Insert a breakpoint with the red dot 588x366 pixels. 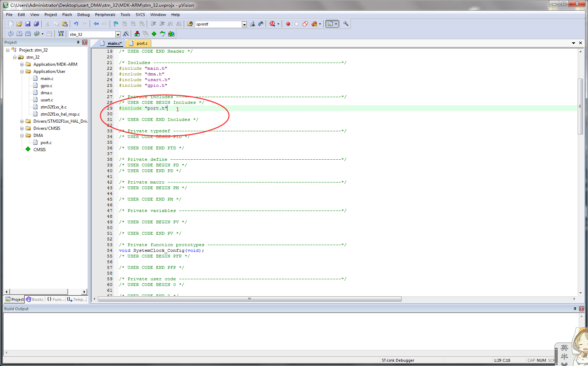288,24
